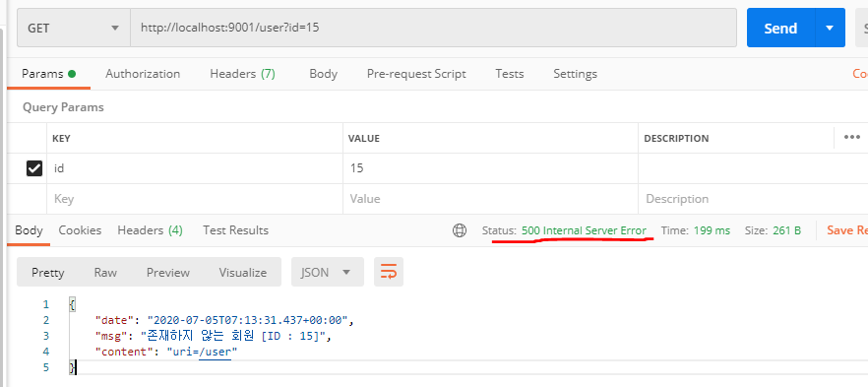Select the Preview view button

pos(167,273)
